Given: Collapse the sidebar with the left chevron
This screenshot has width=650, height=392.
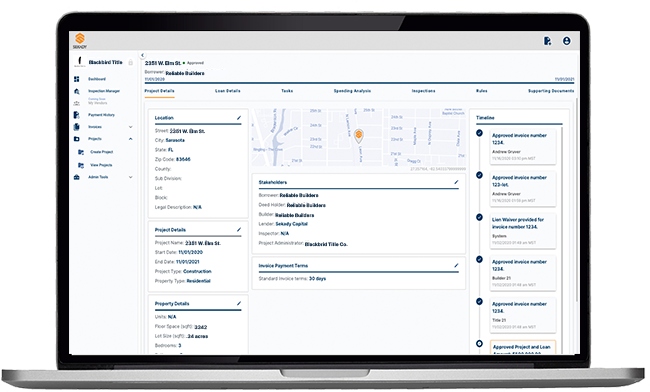Looking at the screenshot, I should click(x=142, y=55).
